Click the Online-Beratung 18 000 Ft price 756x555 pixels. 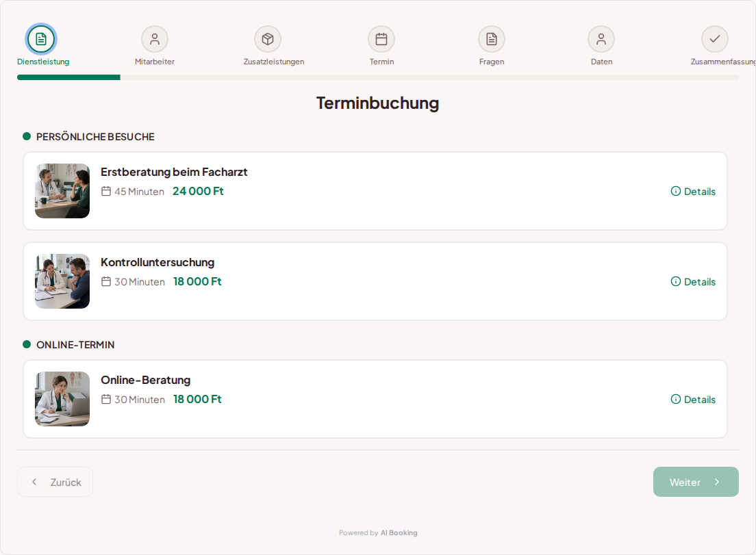[x=197, y=399]
